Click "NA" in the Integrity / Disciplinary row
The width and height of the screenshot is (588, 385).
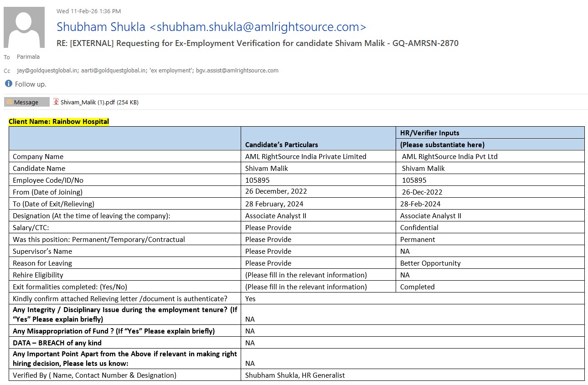pyautogui.click(x=250, y=319)
